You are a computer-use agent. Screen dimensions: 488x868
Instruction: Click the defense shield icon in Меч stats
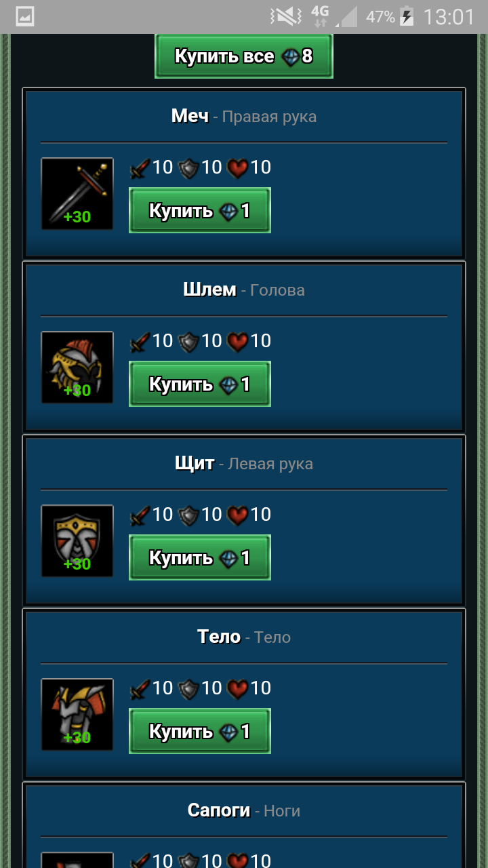tap(188, 168)
